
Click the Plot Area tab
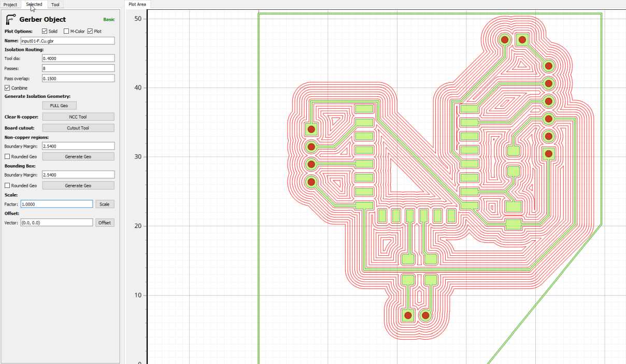click(x=137, y=4)
